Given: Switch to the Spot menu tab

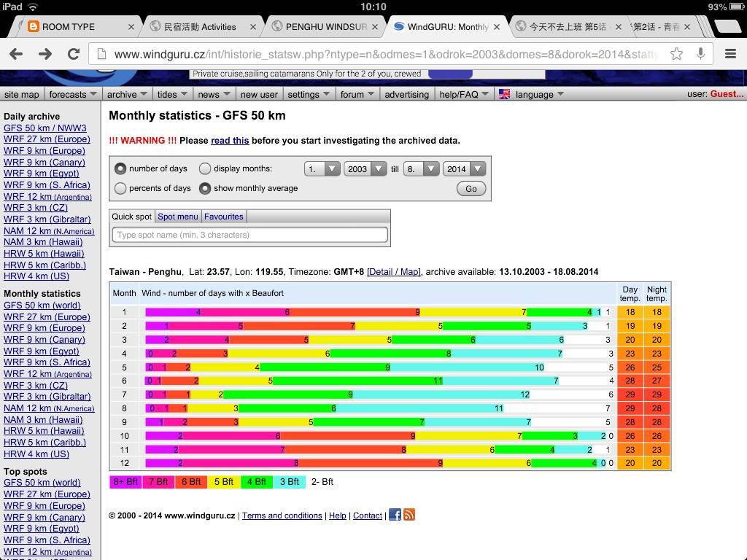Looking at the screenshot, I should 177,217.
